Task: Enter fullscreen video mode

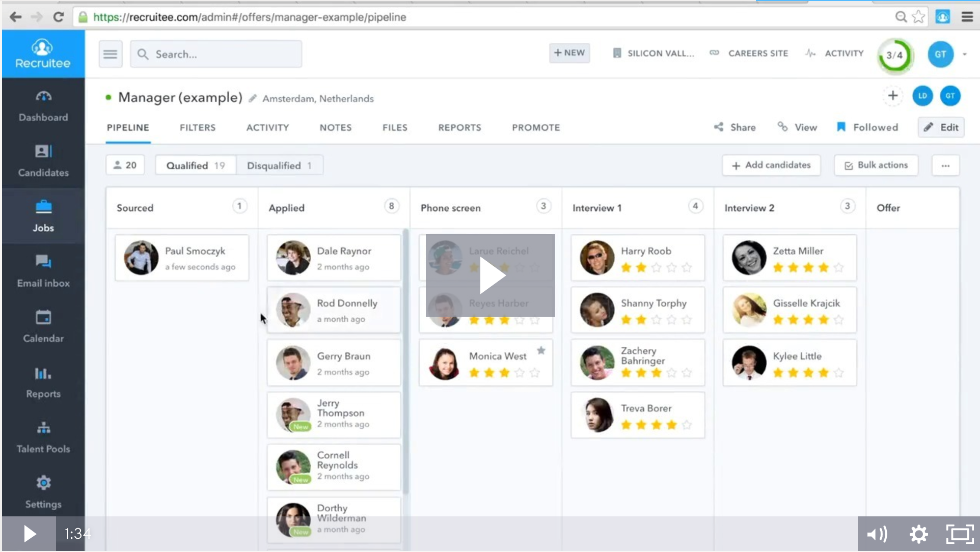Action: pyautogui.click(x=960, y=534)
